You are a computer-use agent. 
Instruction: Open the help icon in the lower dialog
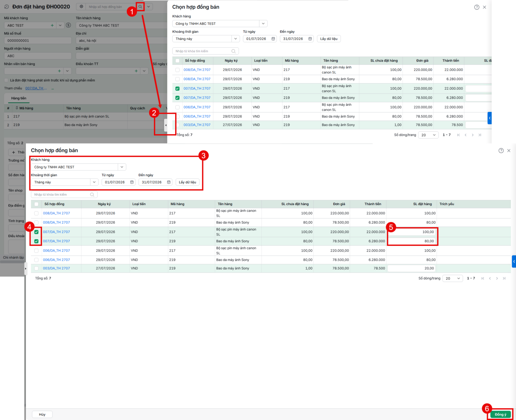coord(501,151)
